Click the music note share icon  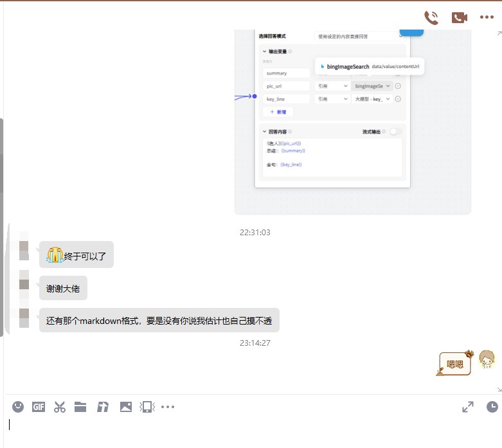(x=103, y=407)
